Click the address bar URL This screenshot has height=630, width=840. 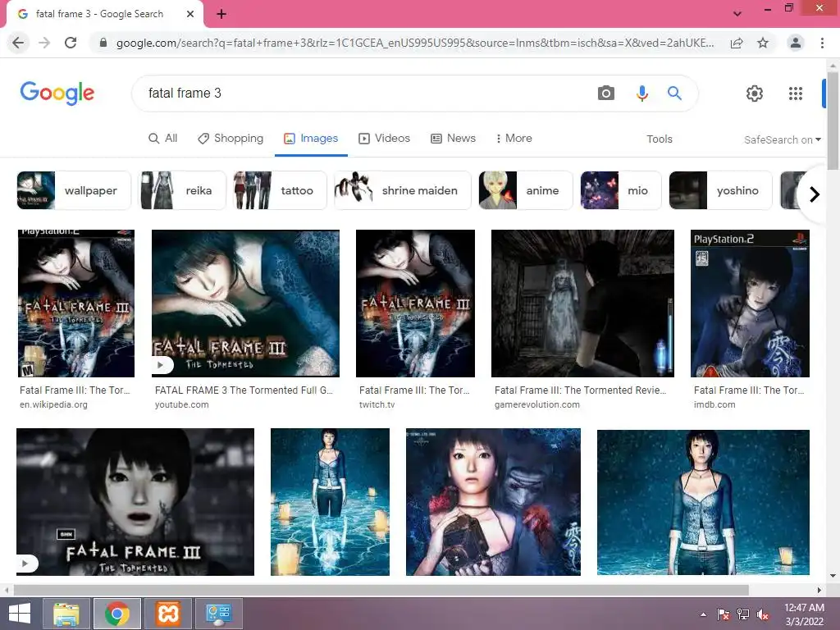[414, 43]
